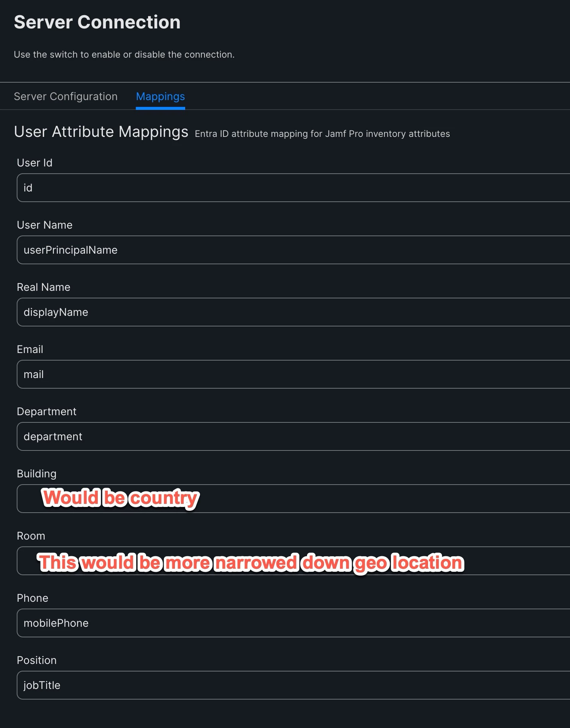Image resolution: width=570 pixels, height=728 pixels.
Task: Focus the User Name field with userPrincipalName
Action: coord(293,250)
